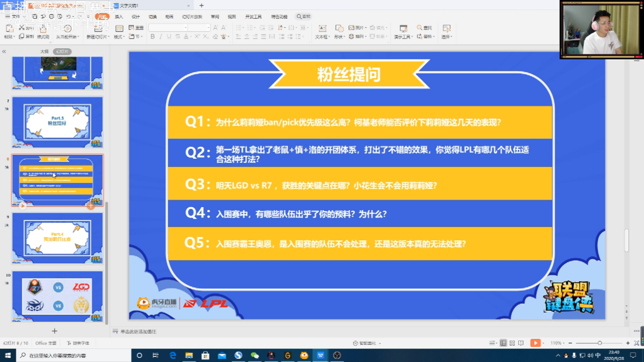Toggle Subscript formatting
Image resolution: width=644 pixels, height=362 pixels.
206,37
